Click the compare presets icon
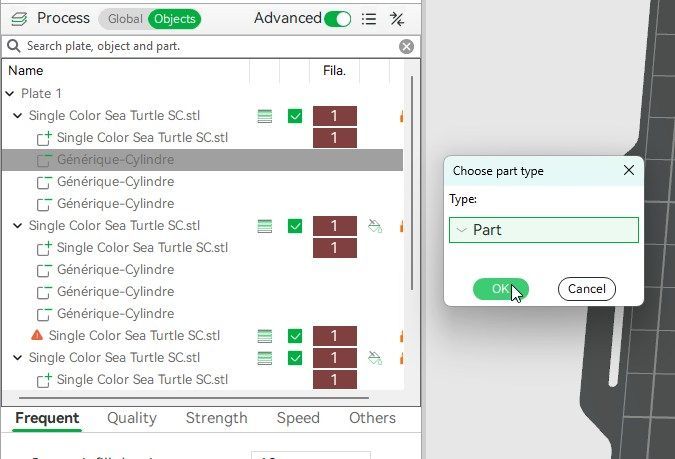This screenshot has height=459, width=675. coord(397,18)
